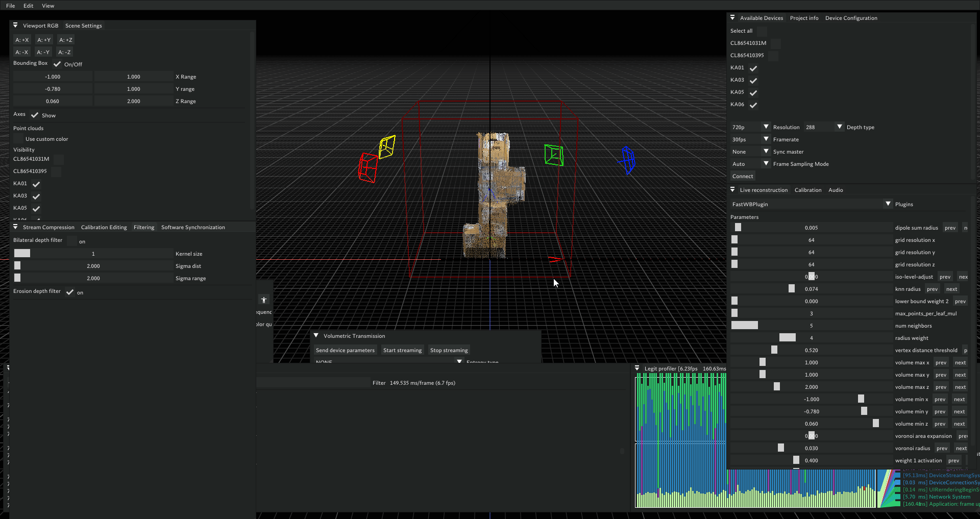The image size is (980, 519).
Task: Select the blue camera frustum gizmo
Action: (x=628, y=160)
